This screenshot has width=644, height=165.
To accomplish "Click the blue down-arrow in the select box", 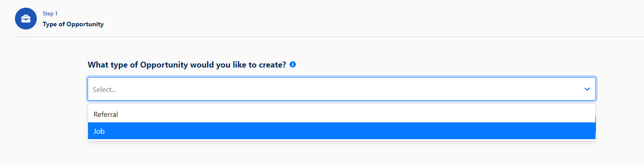I will 587,89.
